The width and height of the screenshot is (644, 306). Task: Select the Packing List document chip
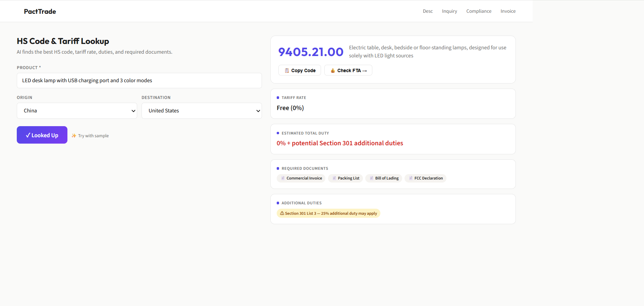[345, 178]
